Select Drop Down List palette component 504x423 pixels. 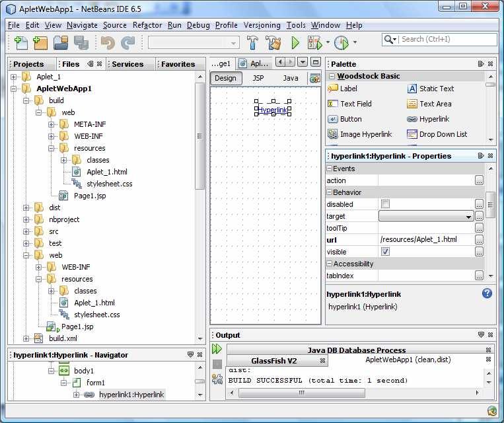437,134
